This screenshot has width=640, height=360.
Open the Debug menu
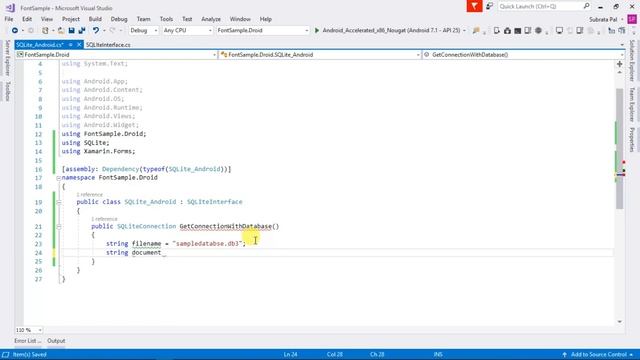(x=119, y=19)
